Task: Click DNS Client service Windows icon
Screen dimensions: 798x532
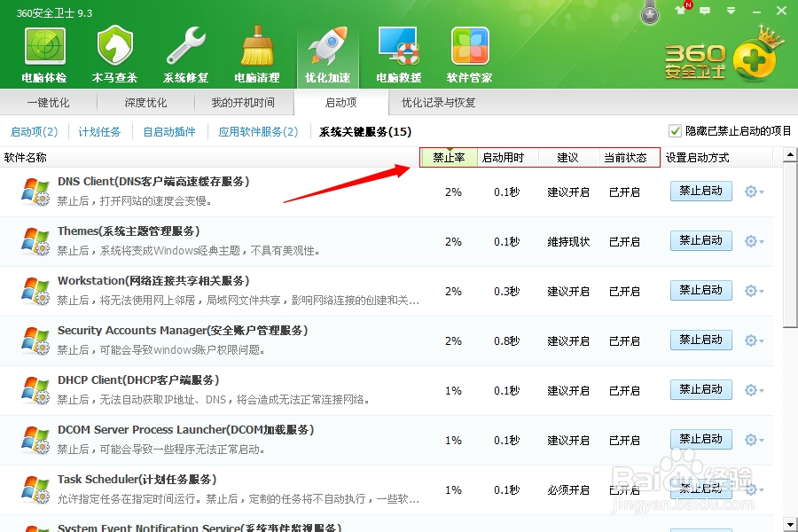Action: [35, 192]
